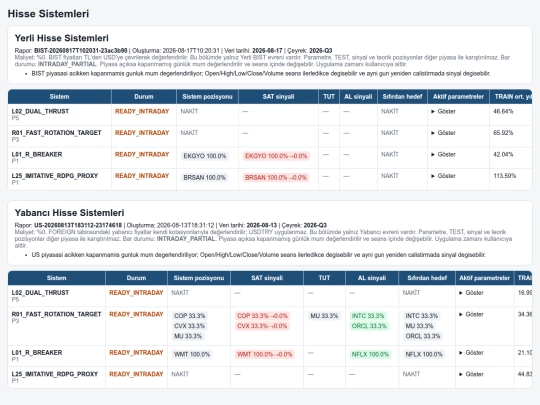Expand Göster for Yabancı L02_DUAL_THRUST row

click(x=471, y=293)
